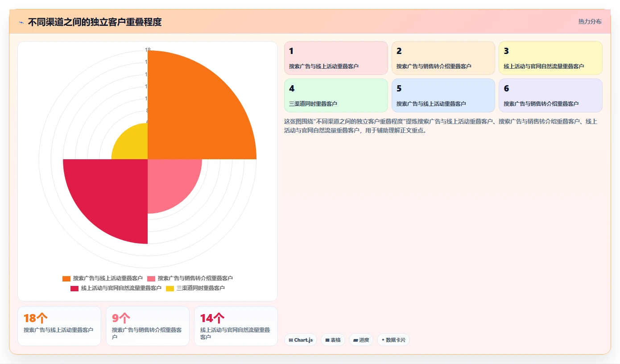This screenshot has height=364, width=620.
Task: Open the purple card numbered 6
Action: tap(550, 95)
